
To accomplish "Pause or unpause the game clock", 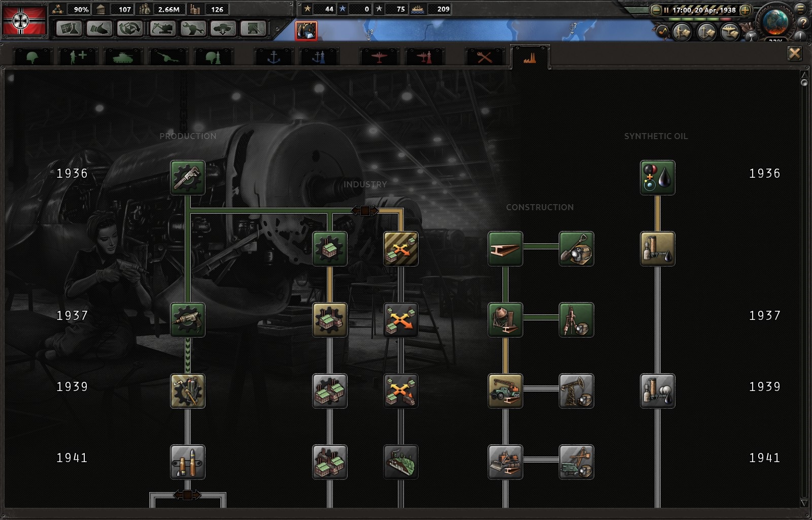I will pyautogui.click(x=666, y=10).
